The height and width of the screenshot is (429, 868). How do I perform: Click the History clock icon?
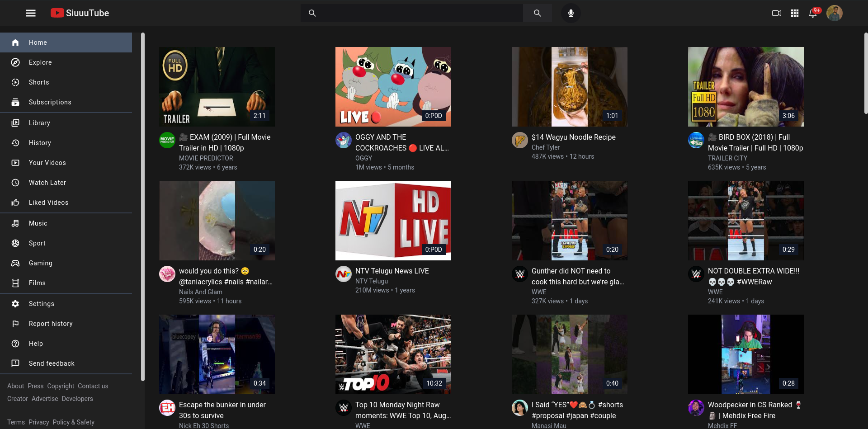(15, 143)
